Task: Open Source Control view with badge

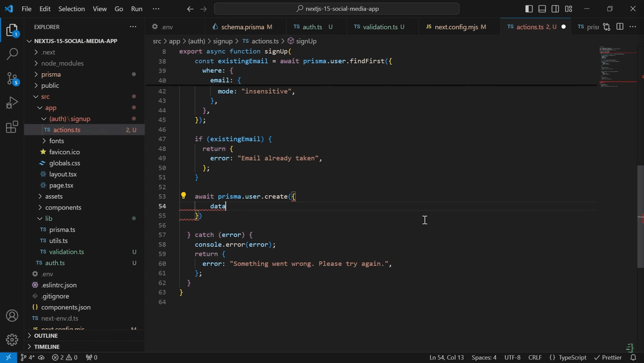Action: tap(12, 78)
